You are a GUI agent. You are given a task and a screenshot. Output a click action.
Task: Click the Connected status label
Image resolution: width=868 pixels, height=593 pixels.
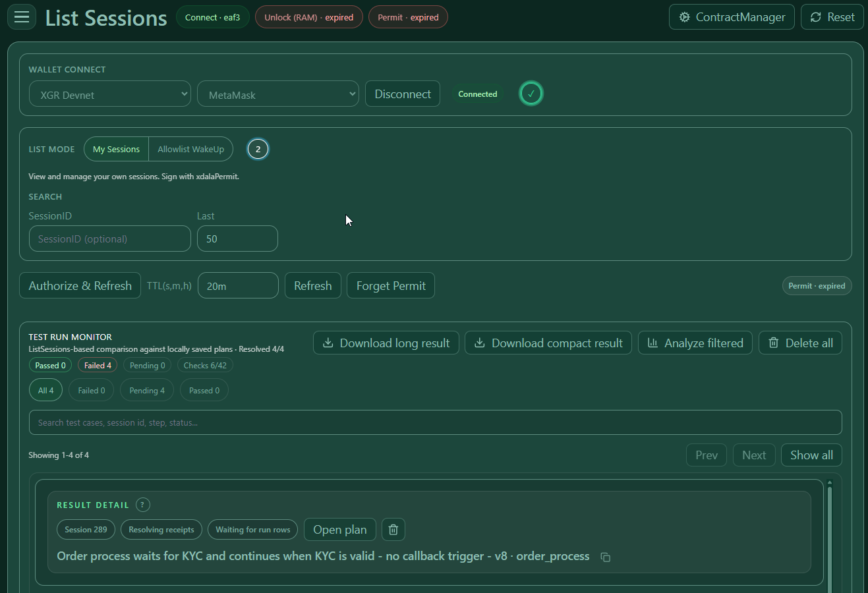point(478,94)
